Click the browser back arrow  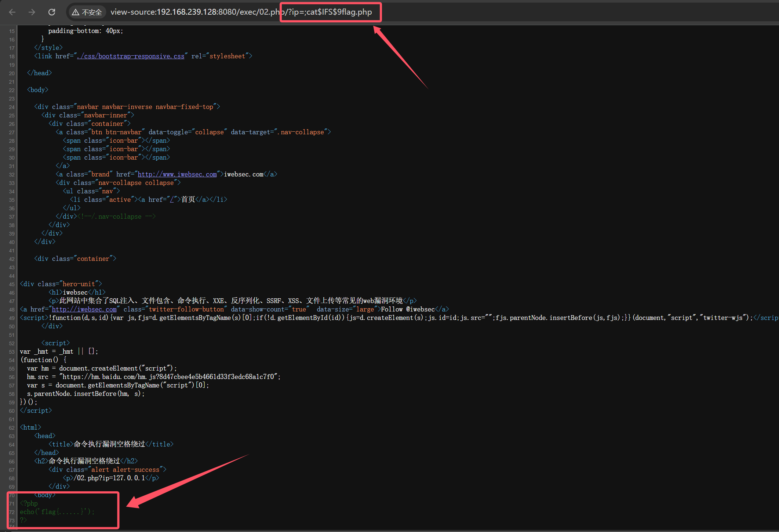[12, 12]
